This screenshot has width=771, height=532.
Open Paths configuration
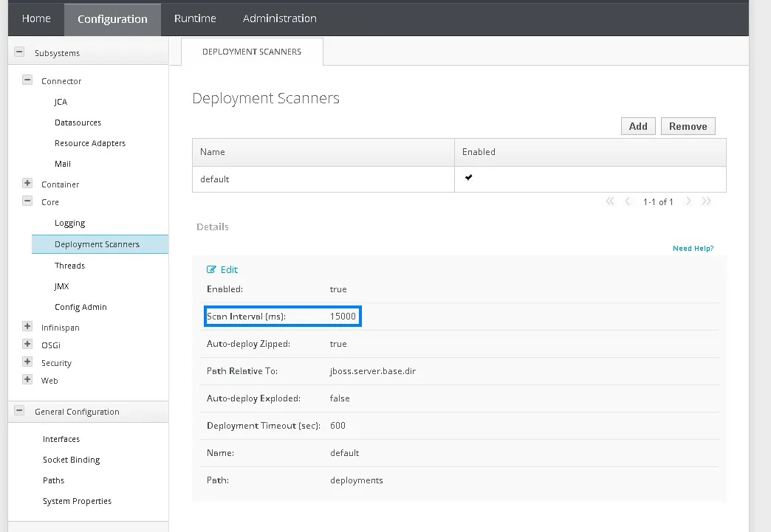click(x=54, y=480)
